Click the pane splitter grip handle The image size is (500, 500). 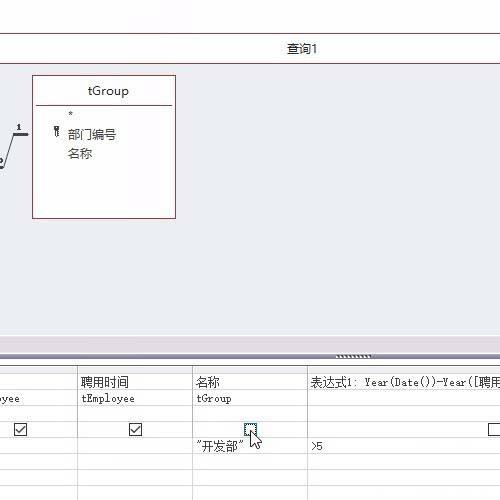point(353,356)
